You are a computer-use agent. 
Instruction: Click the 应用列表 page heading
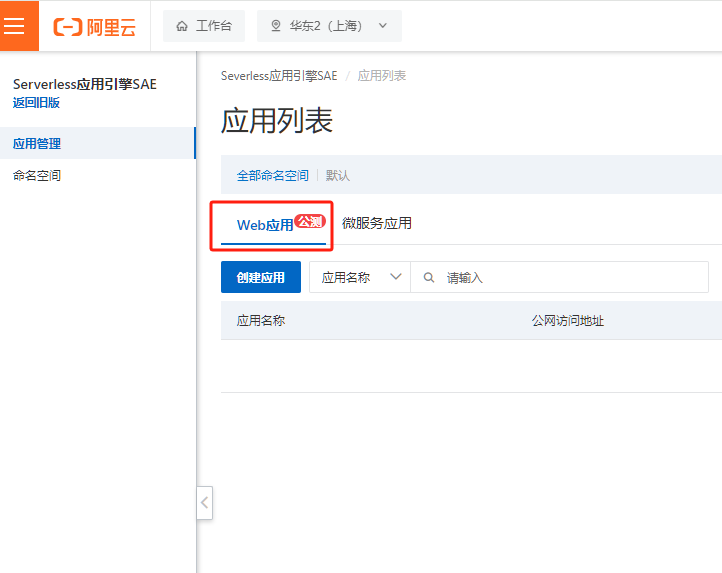(277, 121)
